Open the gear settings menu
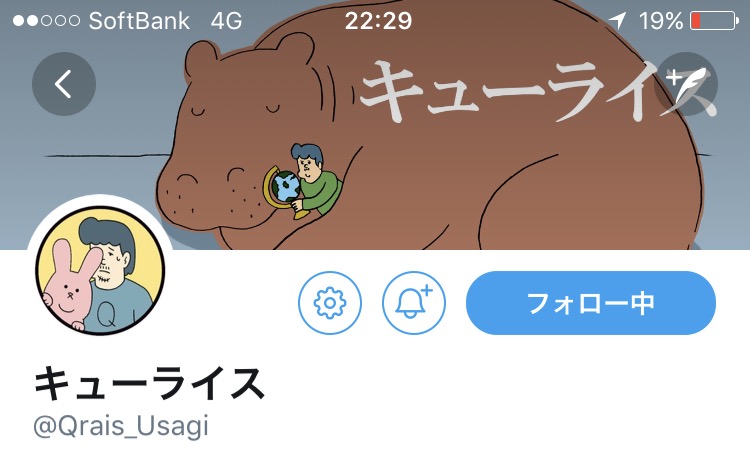Screen dimensions: 750x458 (x=330, y=303)
